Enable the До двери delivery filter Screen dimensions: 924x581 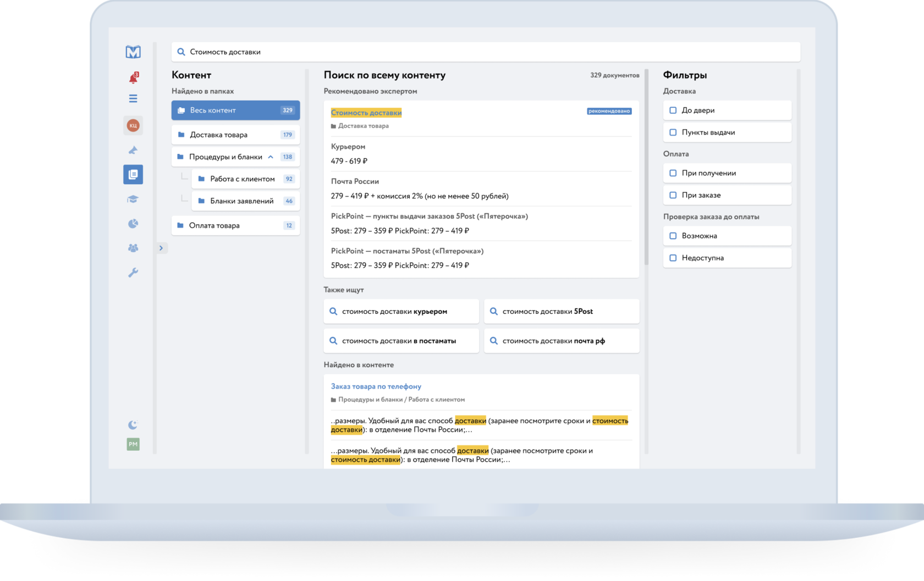[672, 110]
